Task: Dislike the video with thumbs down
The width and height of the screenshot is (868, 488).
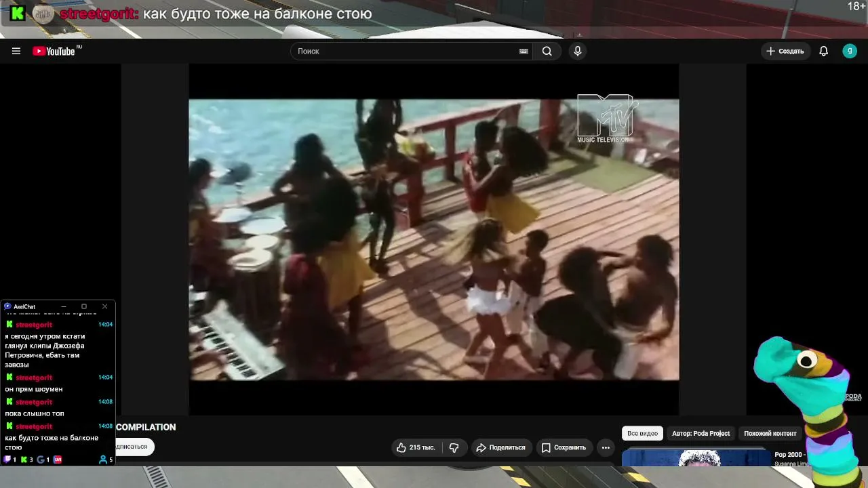Action: click(x=454, y=447)
